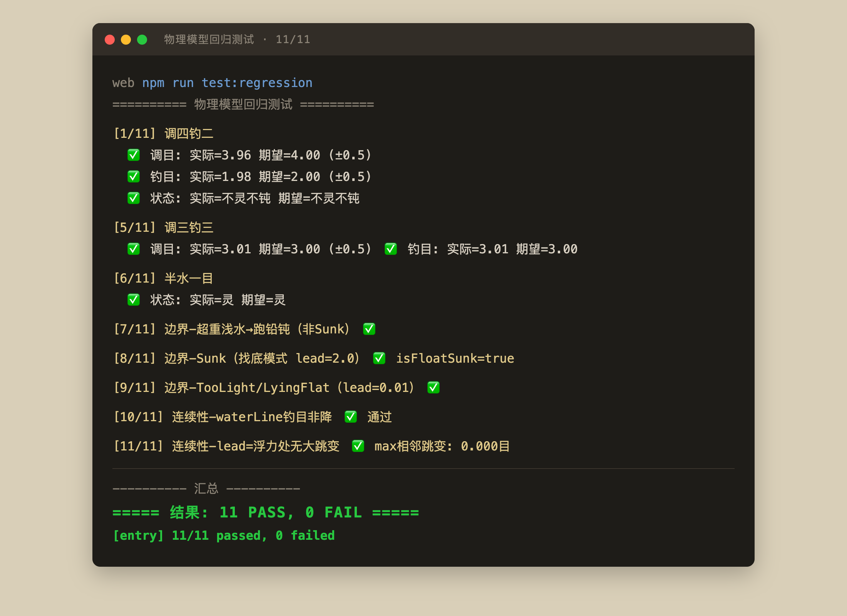
Task: Click the window title '物理模型回归测试 · 11/11'
Action: pos(237,39)
